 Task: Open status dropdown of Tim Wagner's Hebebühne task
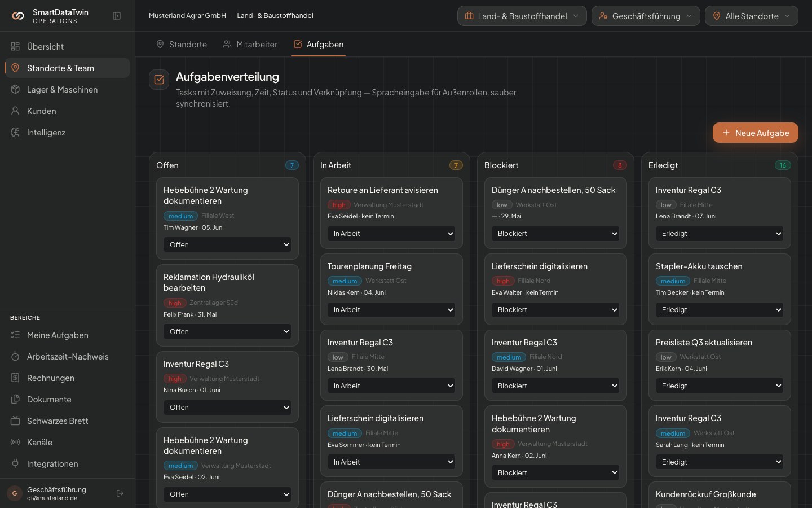(227, 244)
